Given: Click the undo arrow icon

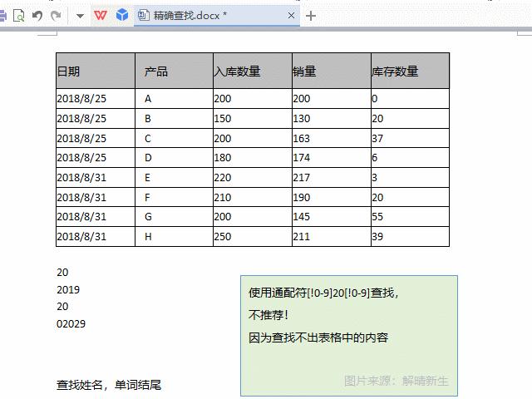Looking at the screenshot, I should coord(37,16).
